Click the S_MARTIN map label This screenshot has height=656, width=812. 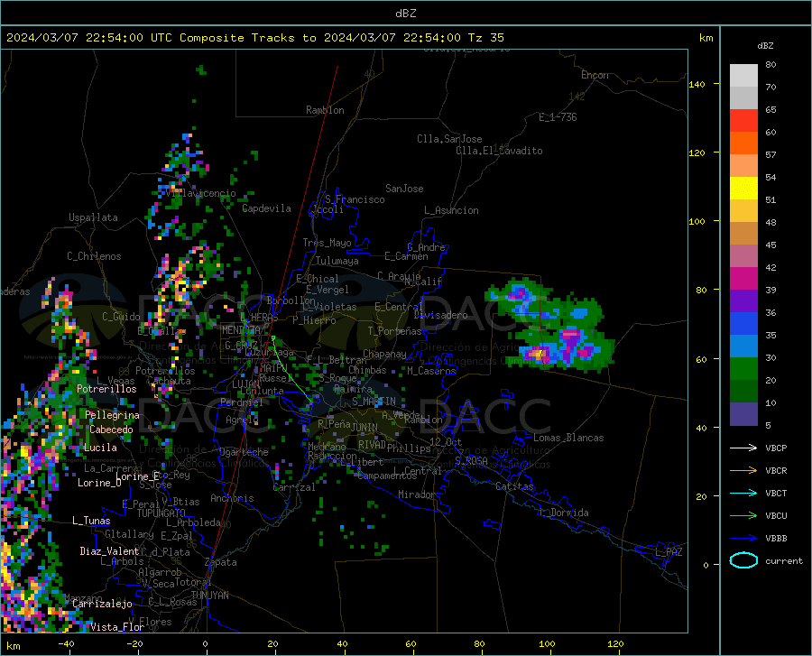pyautogui.click(x=374, y=402)
